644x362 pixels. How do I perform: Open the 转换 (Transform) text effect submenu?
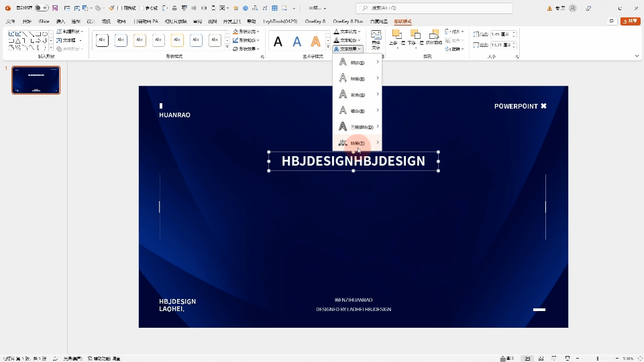point(357,143)
